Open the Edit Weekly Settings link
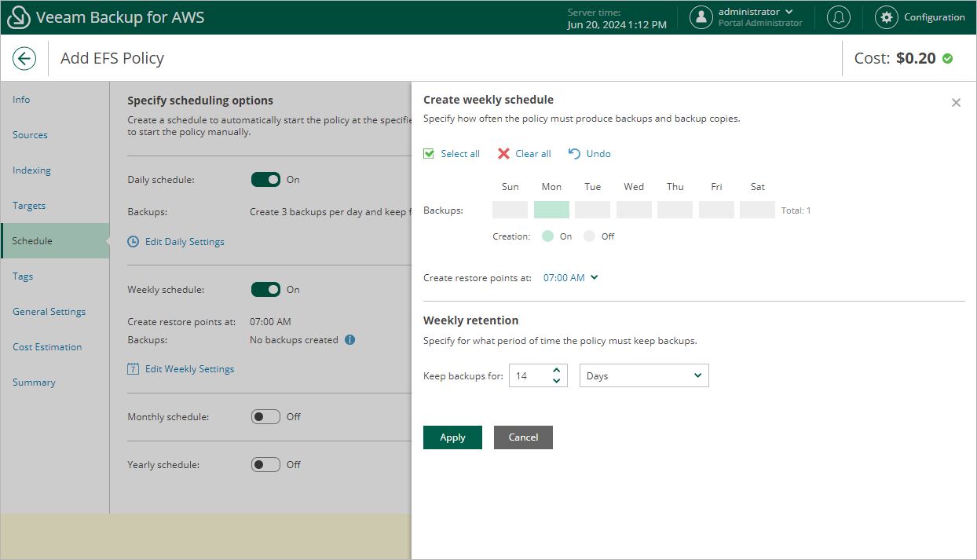 (189, 369)
